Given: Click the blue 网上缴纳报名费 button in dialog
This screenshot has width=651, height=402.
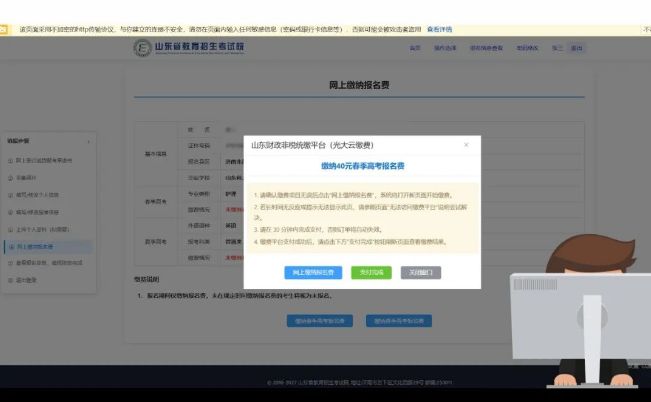Looking at the screenshot, I should coord(313,272).
